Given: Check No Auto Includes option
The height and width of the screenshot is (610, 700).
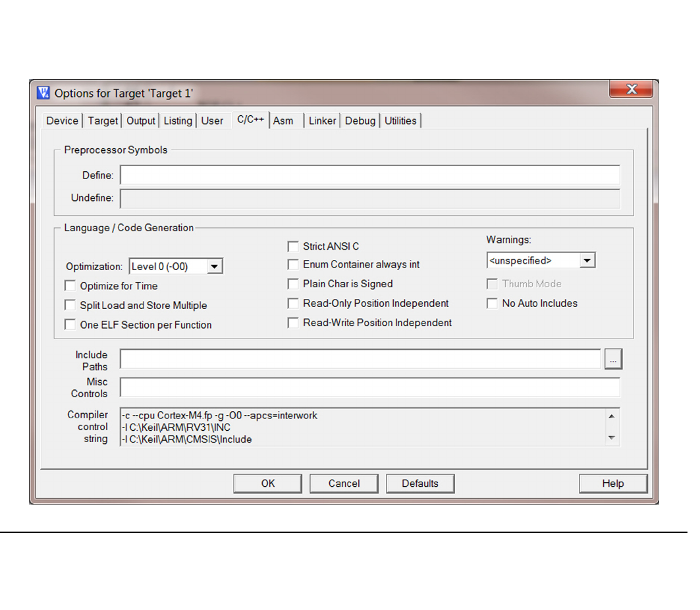Looking at the screenshot, I should pos(492,304).
